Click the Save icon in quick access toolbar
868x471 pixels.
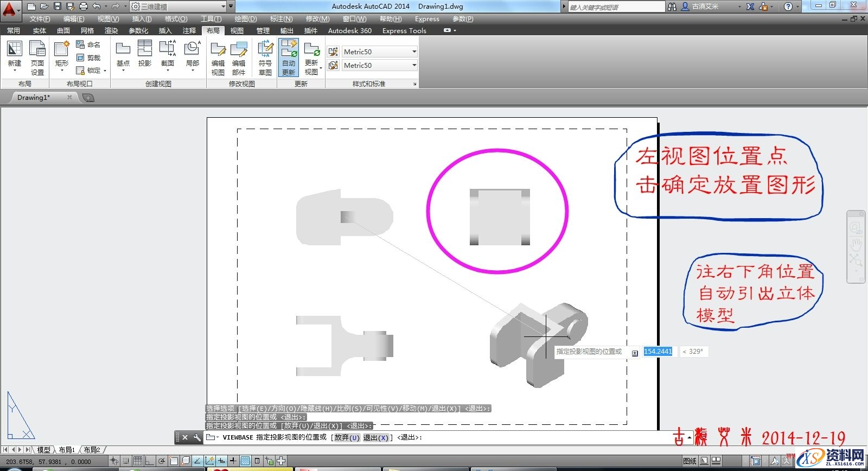58,7
